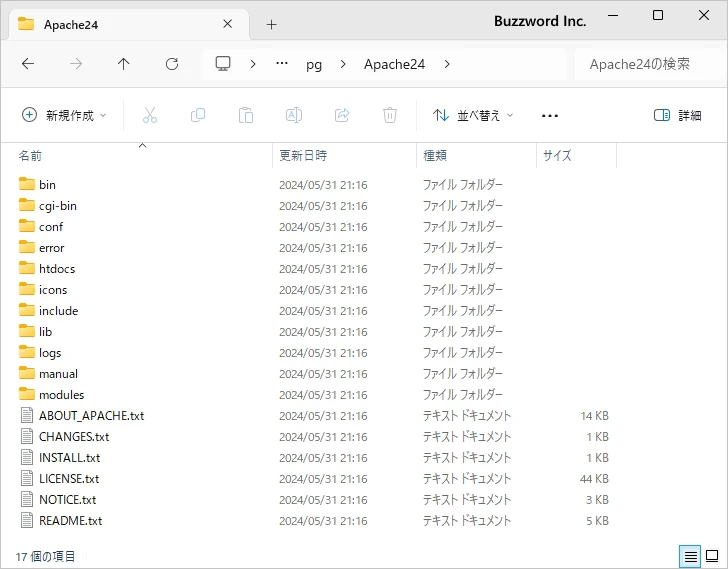Click the Copy icon
This screenshot has height=569, width=728.
198,115
